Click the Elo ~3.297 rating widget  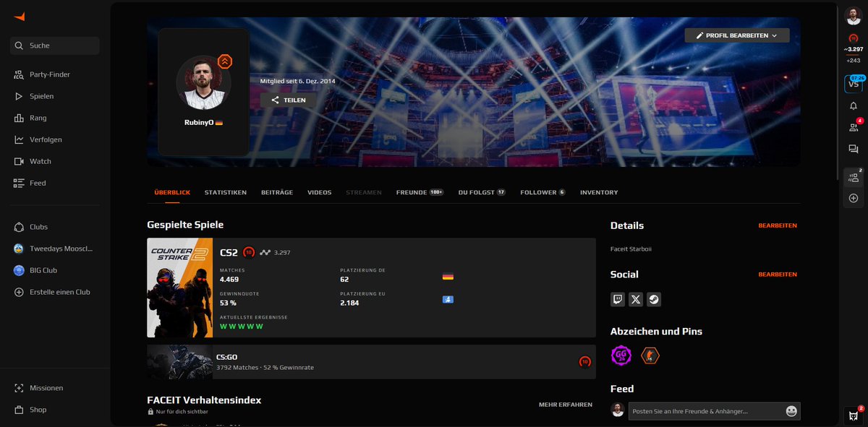pos(853,48)
